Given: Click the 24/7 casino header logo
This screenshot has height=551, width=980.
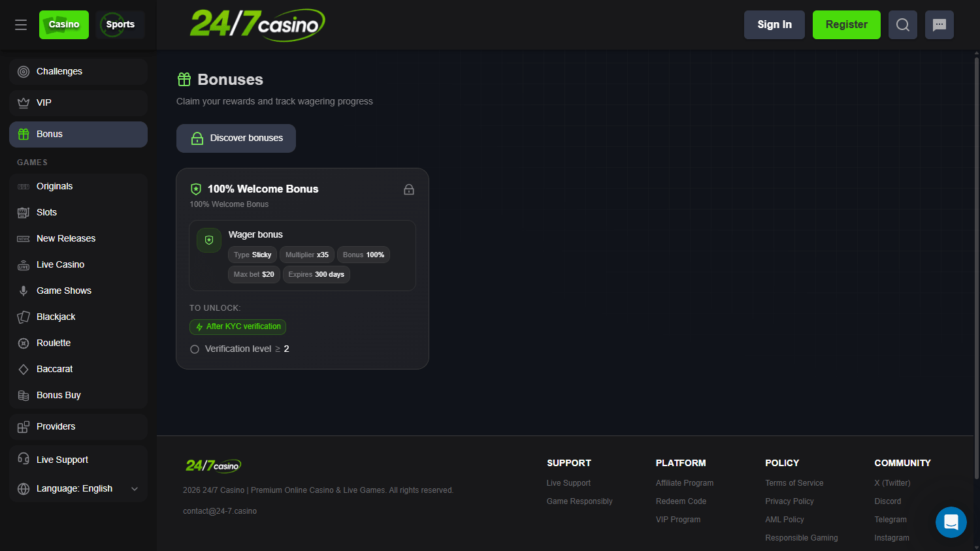Looking at the screenshot, I should [257, 25].
